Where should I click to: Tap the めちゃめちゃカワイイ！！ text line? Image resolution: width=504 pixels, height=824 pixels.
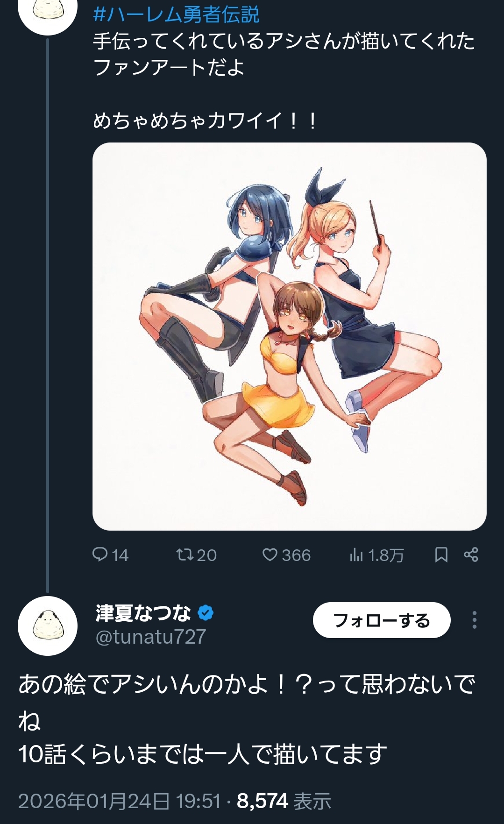pos(206,121)
